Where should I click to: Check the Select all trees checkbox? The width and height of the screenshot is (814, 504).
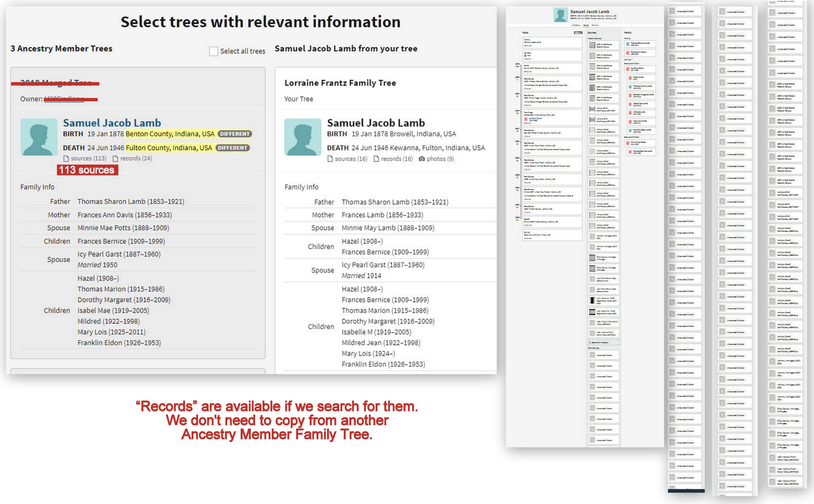click(x=214, y=51)
